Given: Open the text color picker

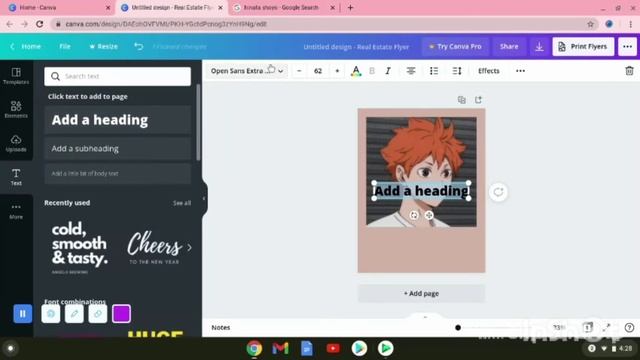Looking at the screenshot, I should [356, 71].
